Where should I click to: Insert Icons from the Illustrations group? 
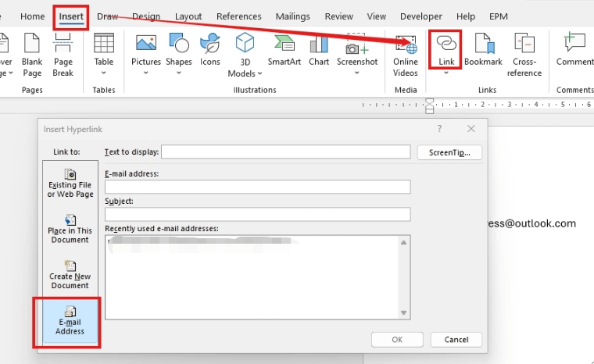coord(210,49)
